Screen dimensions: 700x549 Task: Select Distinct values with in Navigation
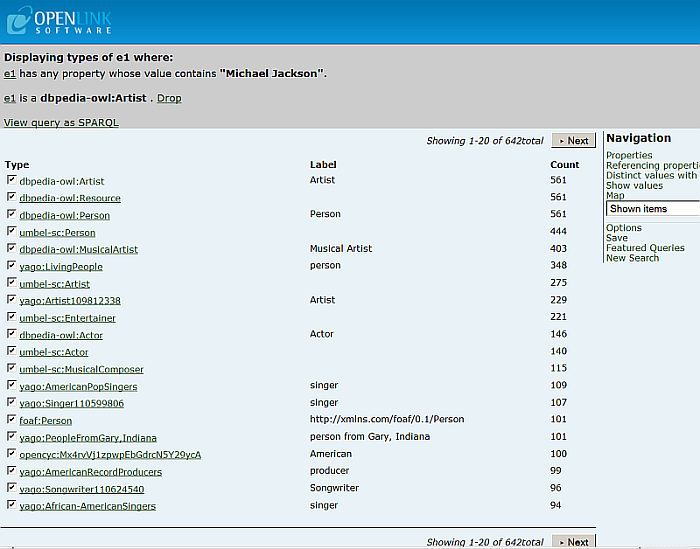pos(651,175)
